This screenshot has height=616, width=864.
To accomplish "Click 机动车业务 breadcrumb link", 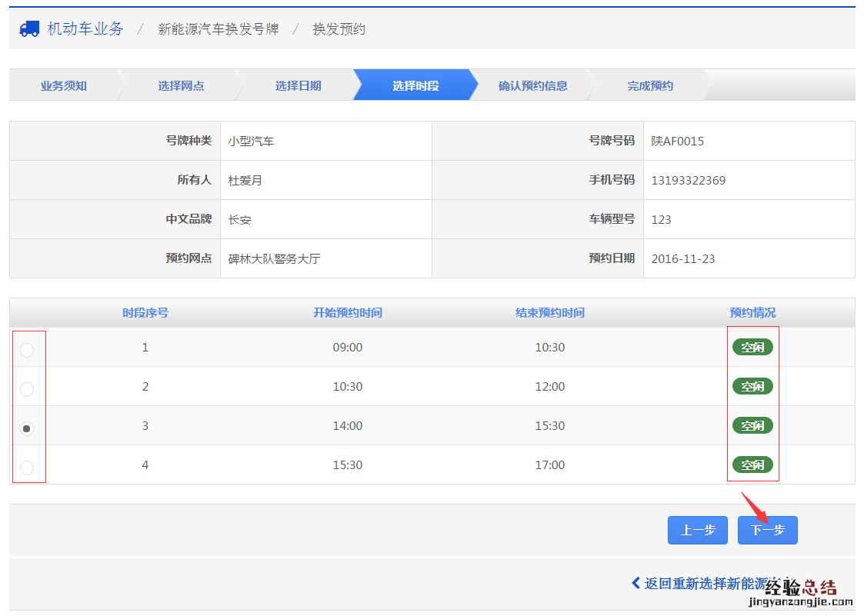I will (x=85, y=29).
